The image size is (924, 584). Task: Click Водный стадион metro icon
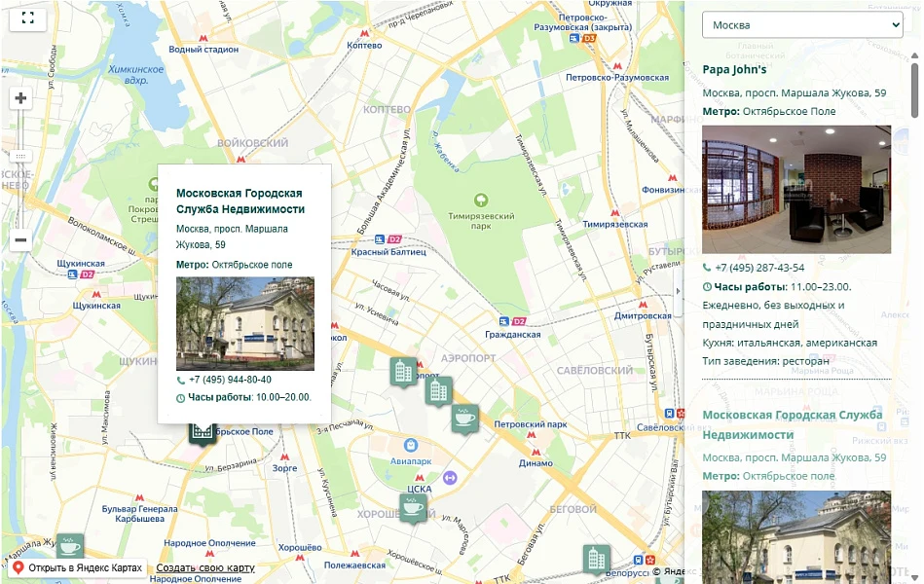tap(203, 38)
